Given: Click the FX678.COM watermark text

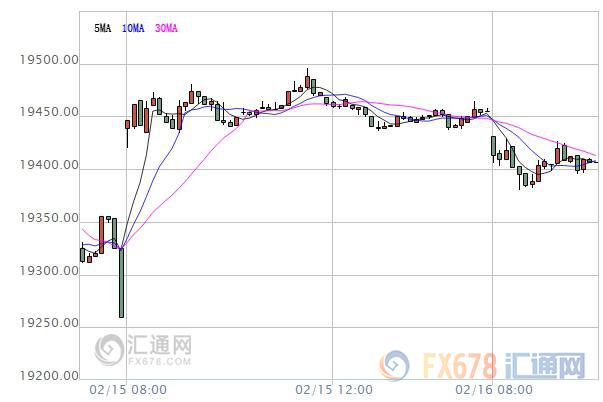Looking at the screenshot, I should coord(160,361).
